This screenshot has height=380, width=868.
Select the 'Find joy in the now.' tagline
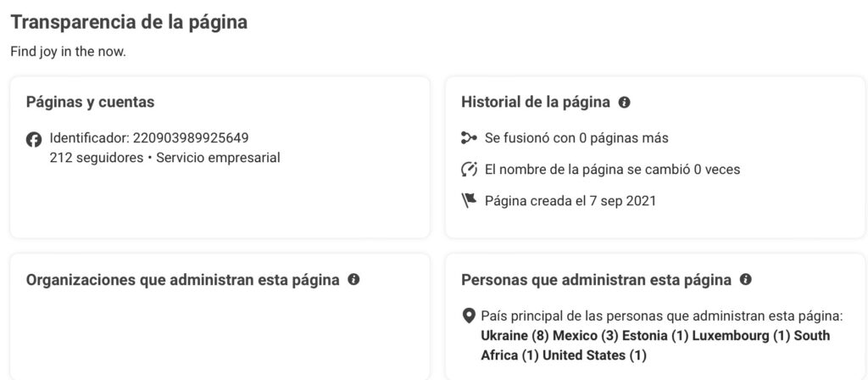(68, 53)
